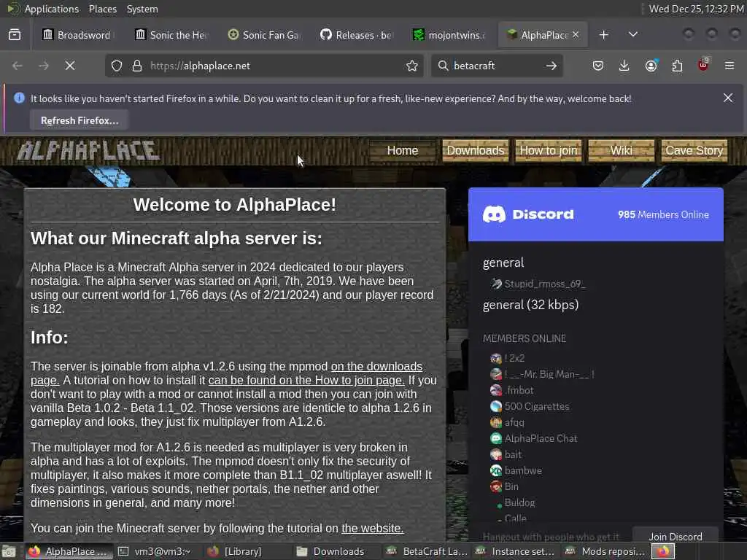
Task: Submit the betacraft search arrow
Action: (x=551, y=66)
